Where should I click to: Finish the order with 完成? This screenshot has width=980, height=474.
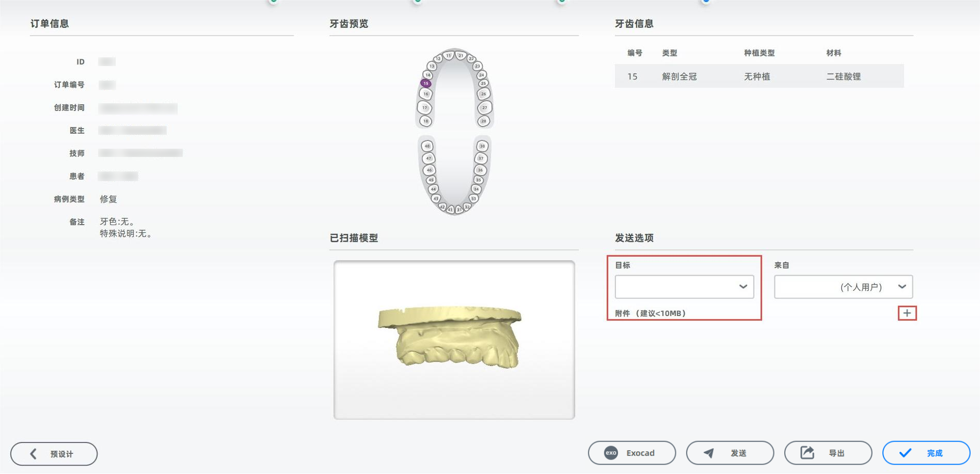926,453
